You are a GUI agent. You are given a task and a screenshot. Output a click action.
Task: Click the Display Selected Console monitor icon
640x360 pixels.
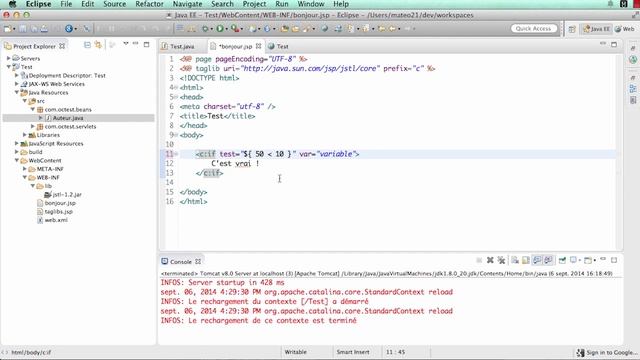click(573, 260)
